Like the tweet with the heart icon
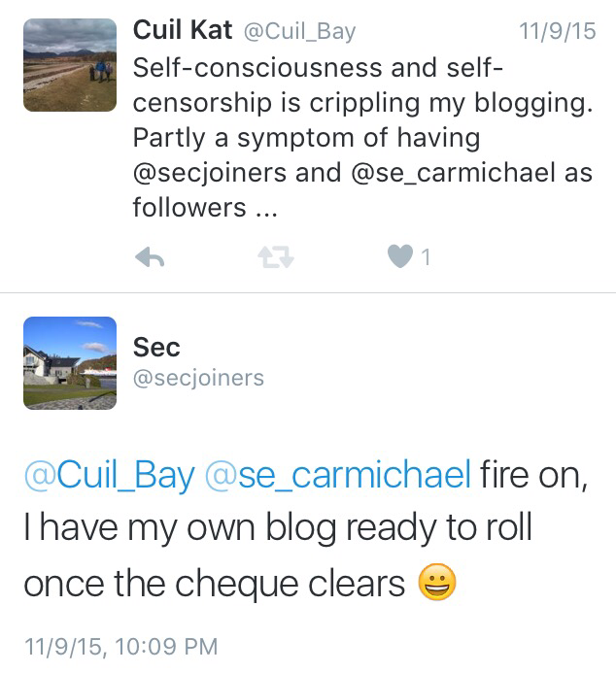 tap(399, 256)
